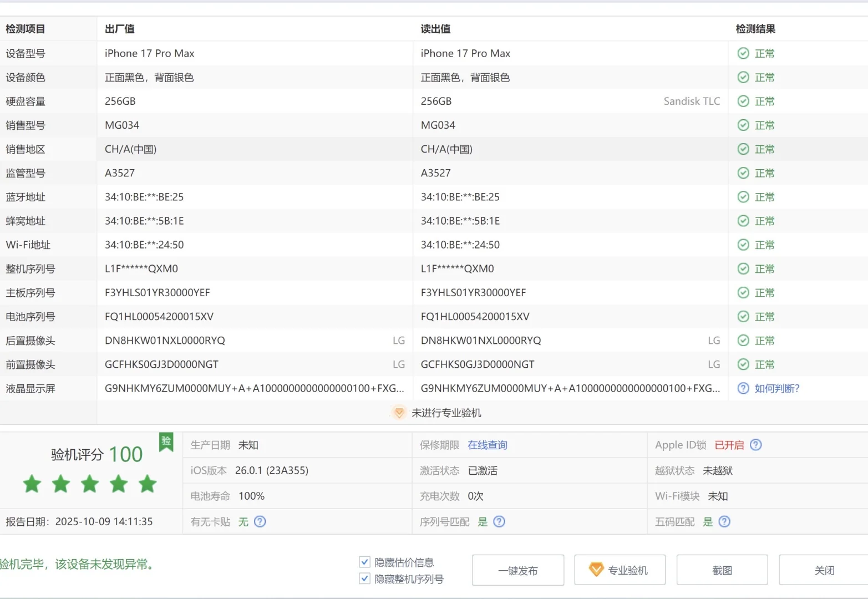Select factory 设备颜色 正面黑色，背面银色
Image resolution: width=868 pixels, height=599 pixels.
(x=149, y=77)
